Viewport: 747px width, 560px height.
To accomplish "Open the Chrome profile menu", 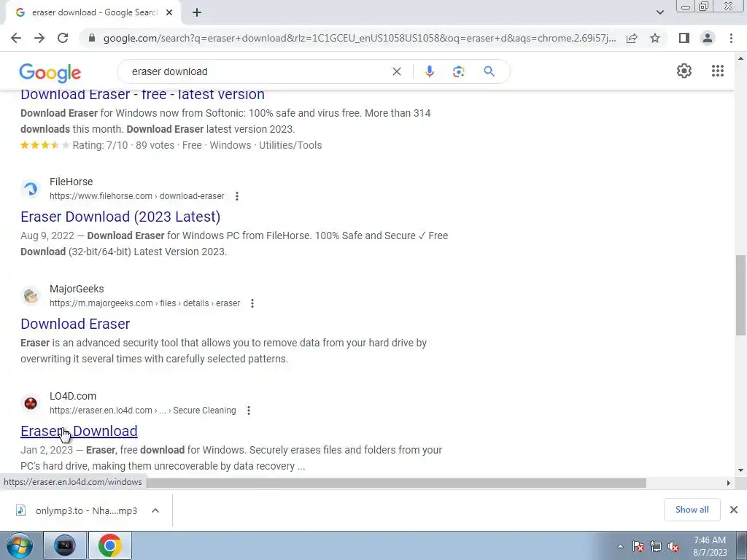I will [708, 38].
